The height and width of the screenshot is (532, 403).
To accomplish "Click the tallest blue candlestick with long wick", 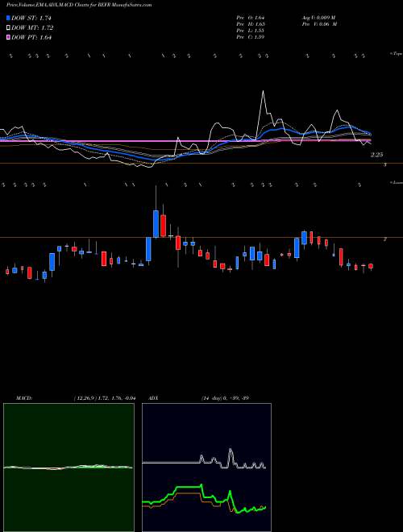I will click(156, 223).
